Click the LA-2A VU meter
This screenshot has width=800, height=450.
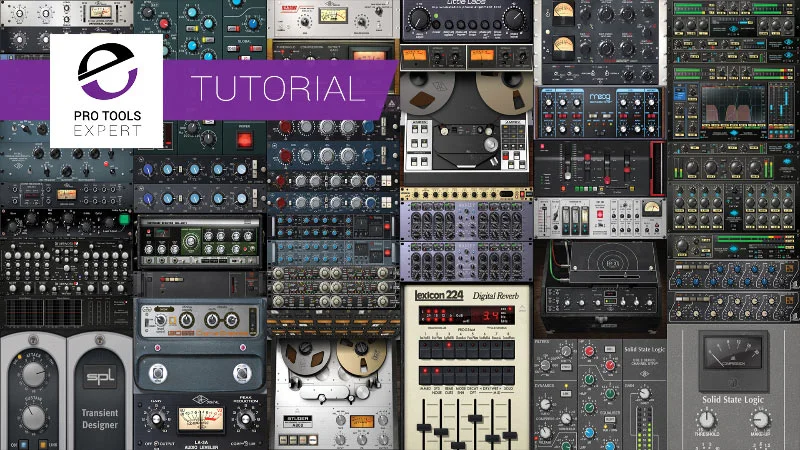(x=201, y=420)
